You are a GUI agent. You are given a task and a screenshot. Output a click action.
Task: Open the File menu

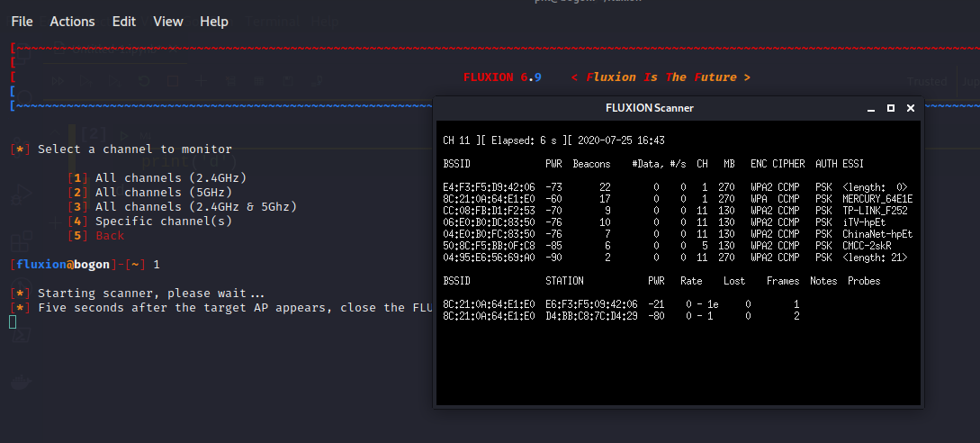pyautogui.click(x=22, y=22)
